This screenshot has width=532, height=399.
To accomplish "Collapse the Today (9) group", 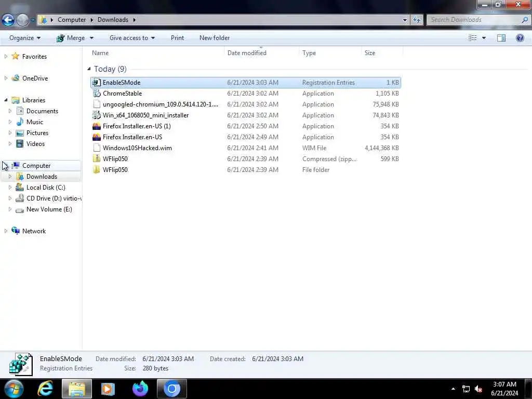I will [x=89, y=69].
